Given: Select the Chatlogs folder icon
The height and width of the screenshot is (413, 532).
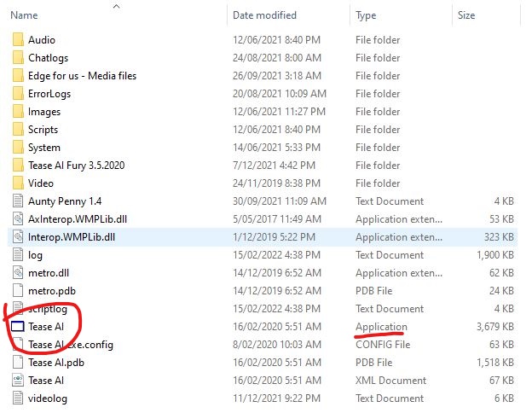Looking at the screenshot, I should pyautogui.click(x=18, y=58).
